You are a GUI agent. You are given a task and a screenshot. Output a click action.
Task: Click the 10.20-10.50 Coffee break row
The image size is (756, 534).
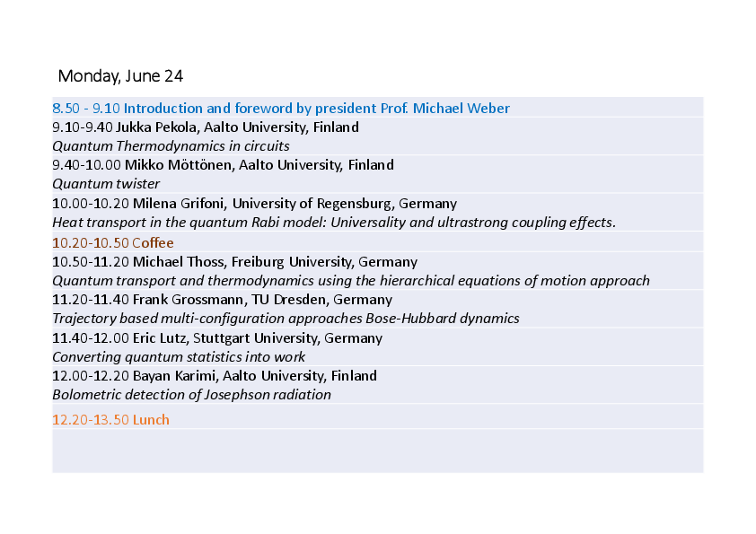pos(377,242)
